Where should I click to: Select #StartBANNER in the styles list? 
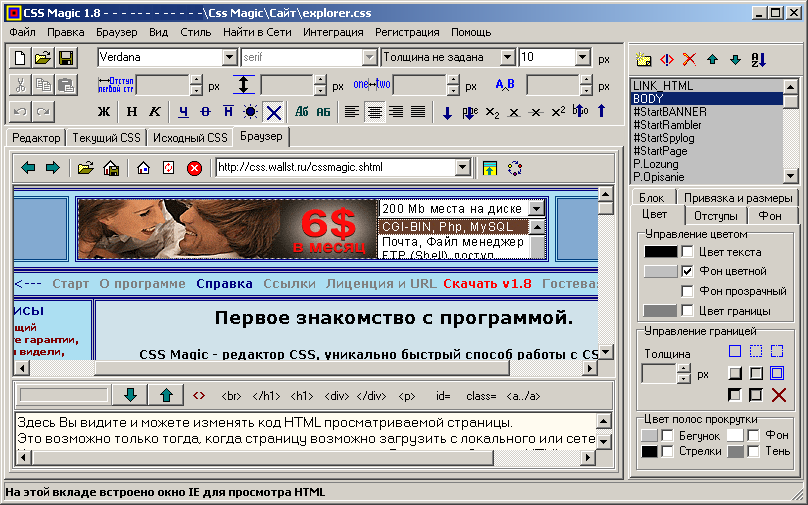[706, 112]
